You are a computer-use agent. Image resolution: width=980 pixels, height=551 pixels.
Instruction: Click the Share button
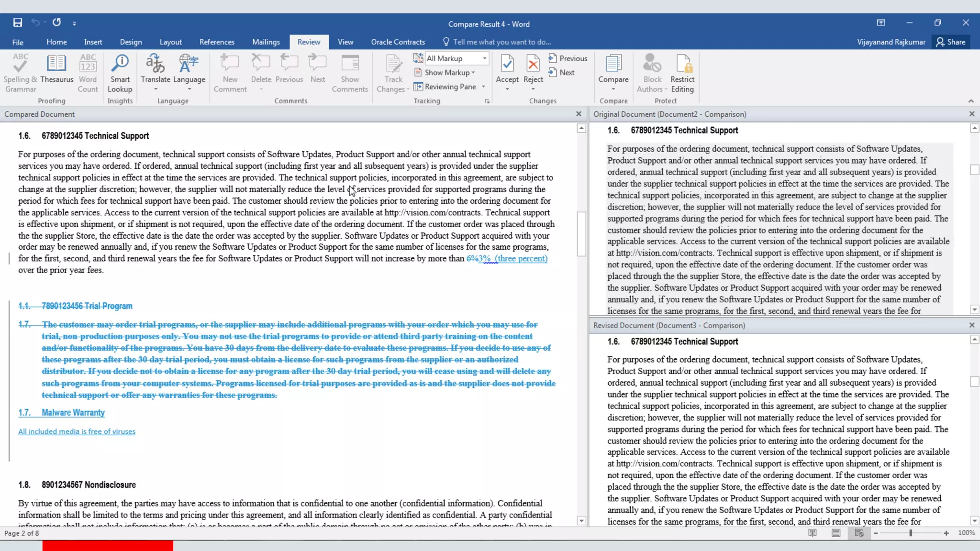tap(951, 42)
